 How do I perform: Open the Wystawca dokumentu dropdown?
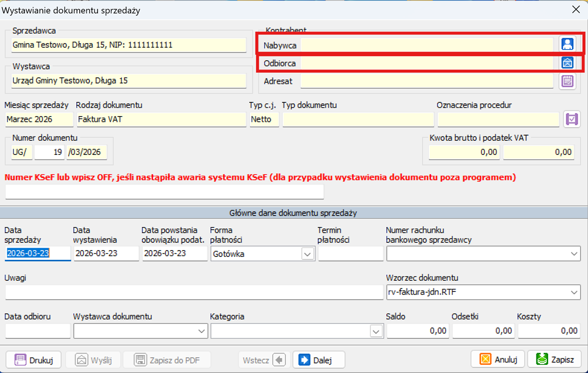[202, 331]
